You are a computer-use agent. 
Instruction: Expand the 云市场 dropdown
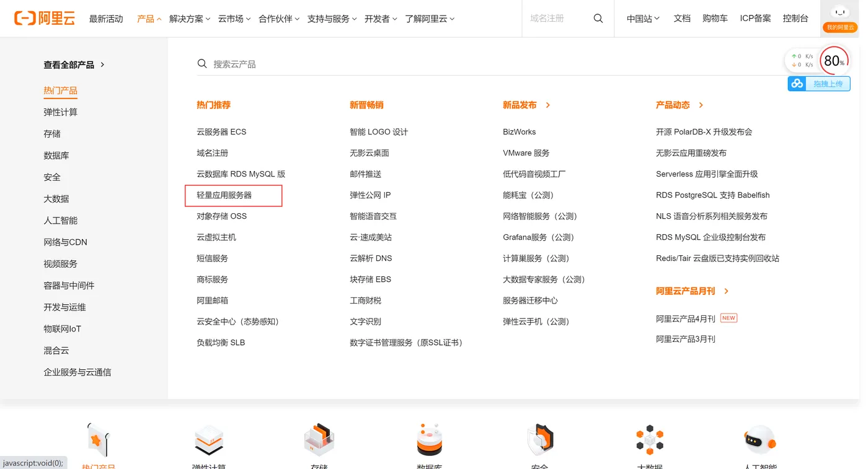click(234, 19)
